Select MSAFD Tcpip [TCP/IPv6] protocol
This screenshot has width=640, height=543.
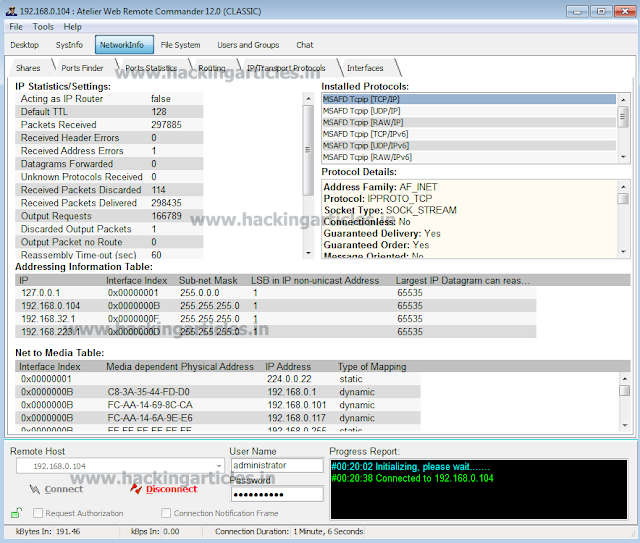click(469, 134)
